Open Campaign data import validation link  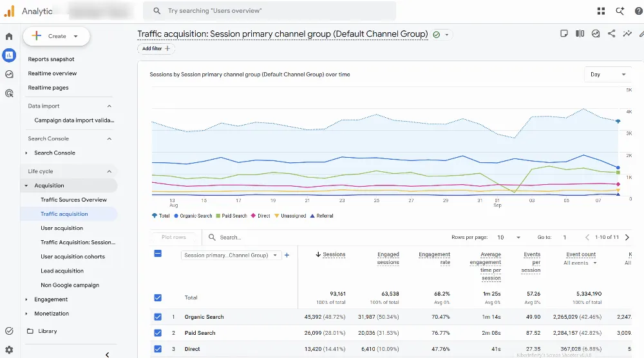point(74,120)
